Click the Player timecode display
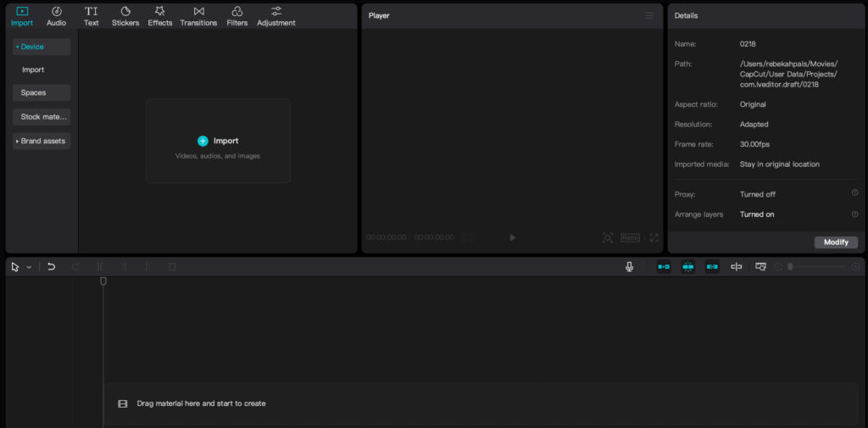The height and width of the screenshot is (428, 868). pos(410,237)
